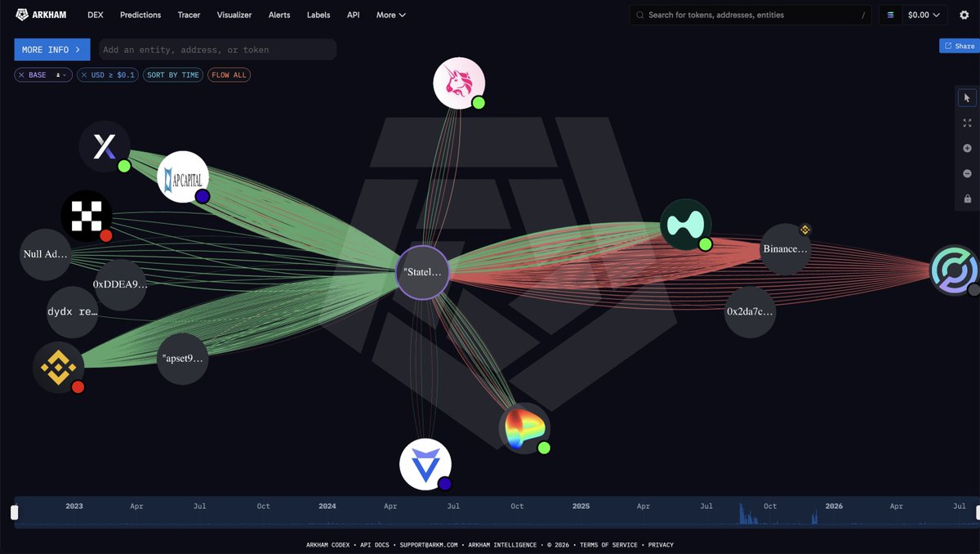Open the $0.00 balance dropdown

click(924, 15)
